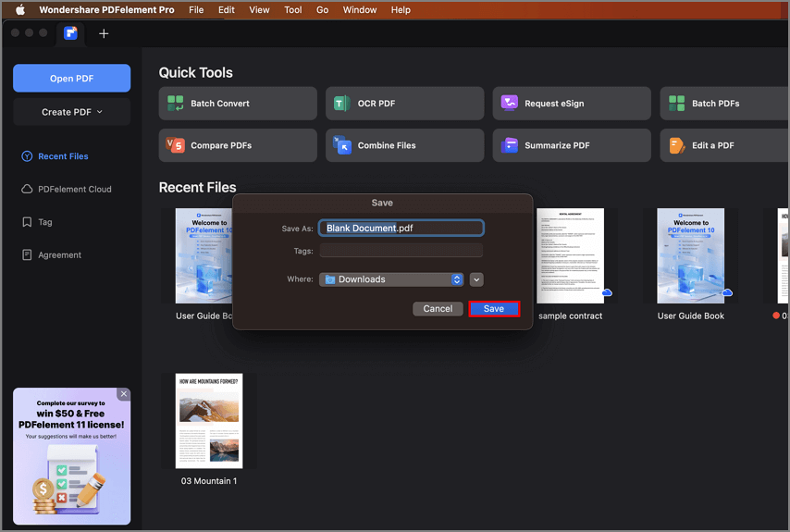Viewport: 790px width, 532px height.
Task: Open the Apple menu
Action: pos(20,9)
